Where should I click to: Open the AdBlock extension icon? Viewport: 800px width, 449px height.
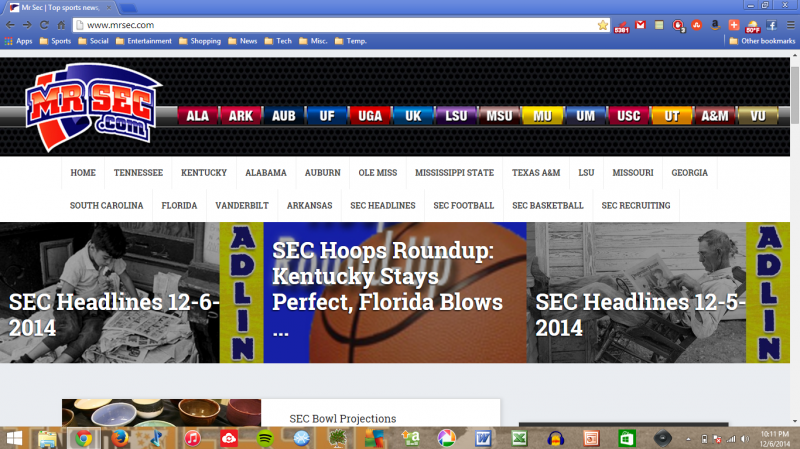point(678,26)
